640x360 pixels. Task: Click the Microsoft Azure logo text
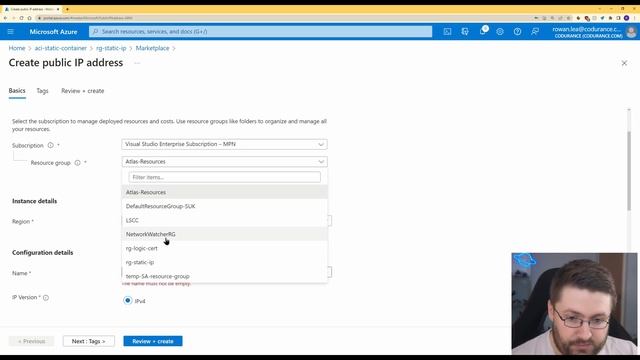coord(53,32)
